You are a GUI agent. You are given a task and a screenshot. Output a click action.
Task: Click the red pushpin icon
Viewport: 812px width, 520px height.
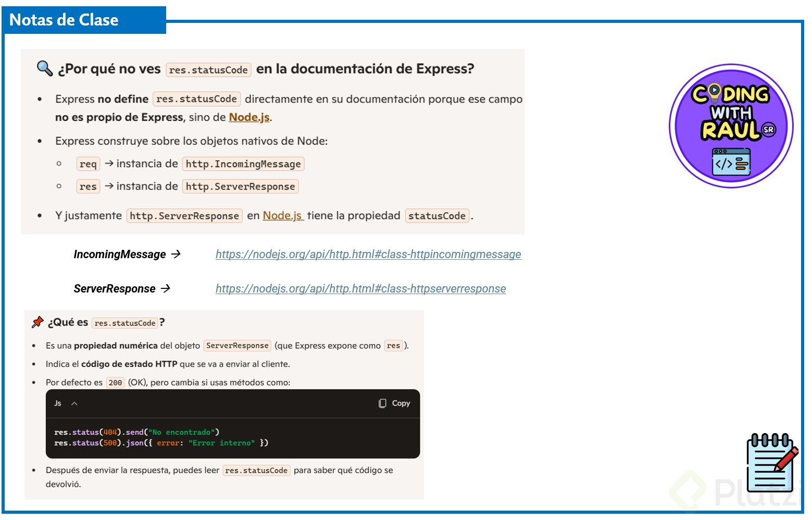38,322
